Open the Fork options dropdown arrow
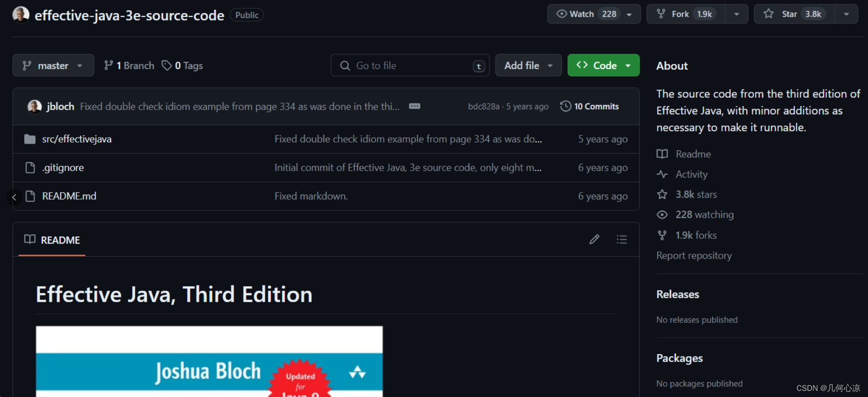Image resolution: width=868 pixels, height=397 pixels. [x=736, y=14]
